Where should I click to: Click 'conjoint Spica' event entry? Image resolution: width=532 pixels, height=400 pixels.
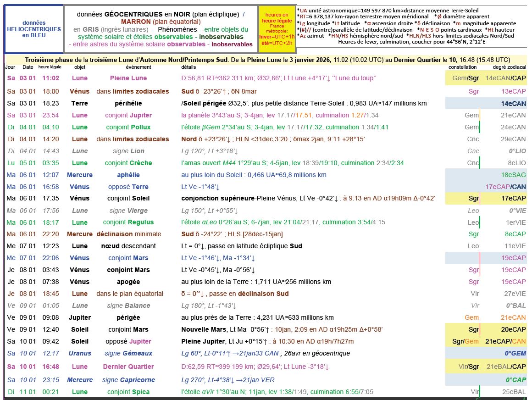(x=128, y=392)
